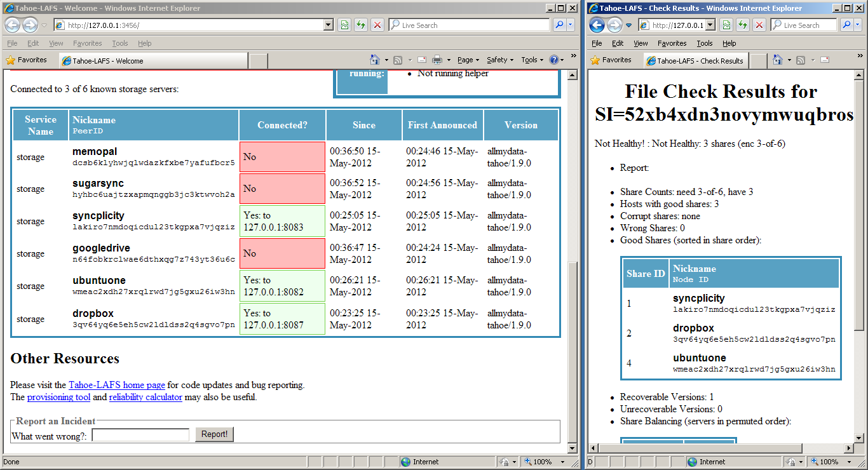The height and width of the screenshot is (470, 868).
Task: Expand Print dropdown arrow in Welcome window
Action: (449, 60)
